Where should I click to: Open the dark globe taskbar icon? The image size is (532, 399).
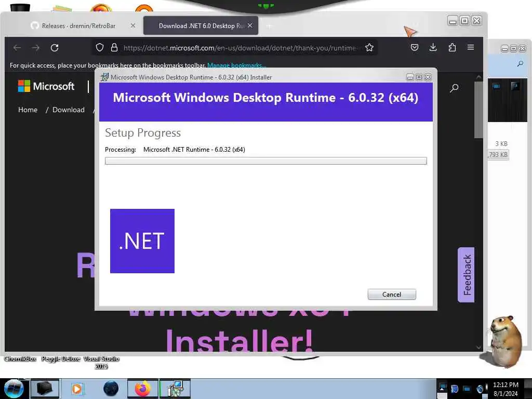click(x=111, y=389)
